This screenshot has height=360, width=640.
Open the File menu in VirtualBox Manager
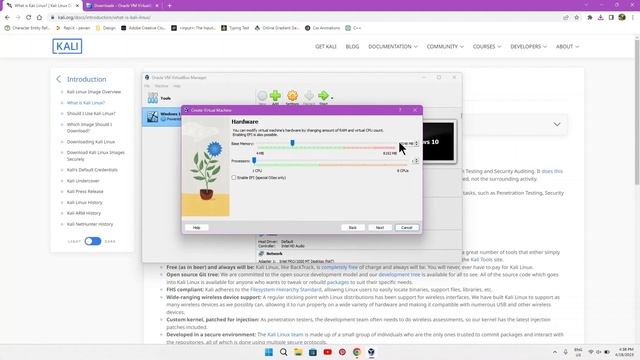(147, 86)
